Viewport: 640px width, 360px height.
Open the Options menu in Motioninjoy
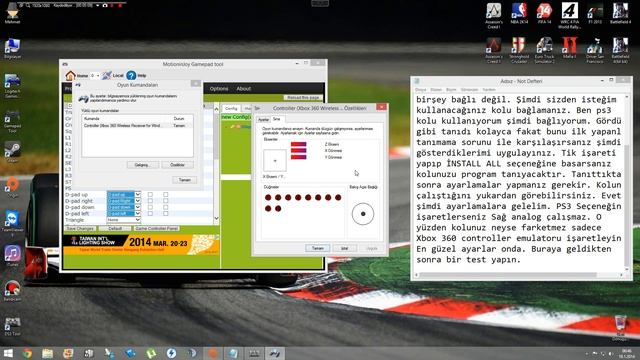(x=219, y=89)
